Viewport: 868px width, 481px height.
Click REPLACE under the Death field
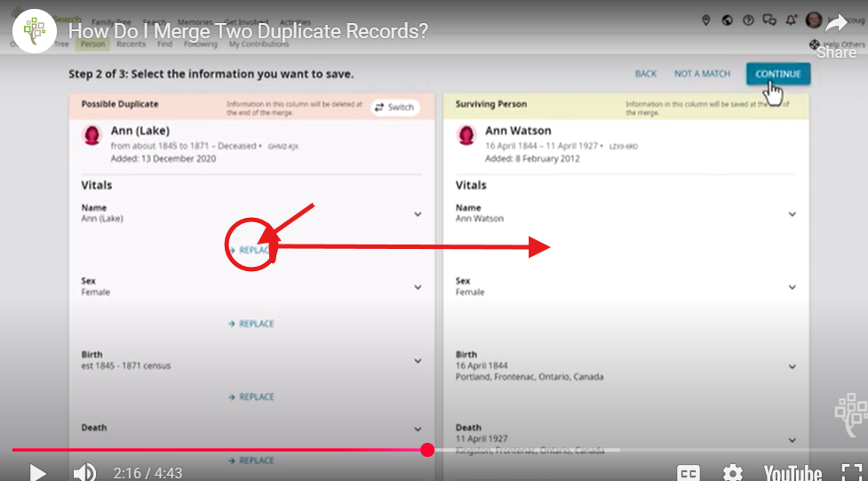coord(251,461)
